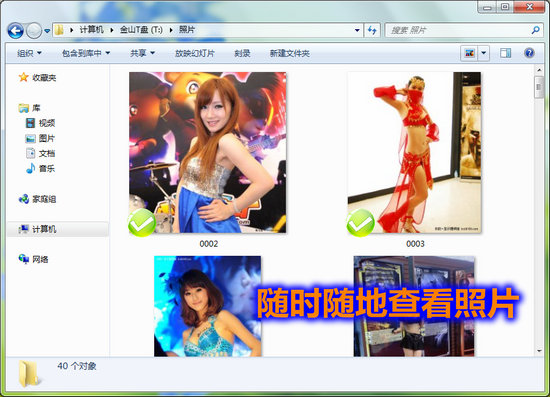
Task: Toggle green checkmark on photo 0003
Action: click(360, 223)
